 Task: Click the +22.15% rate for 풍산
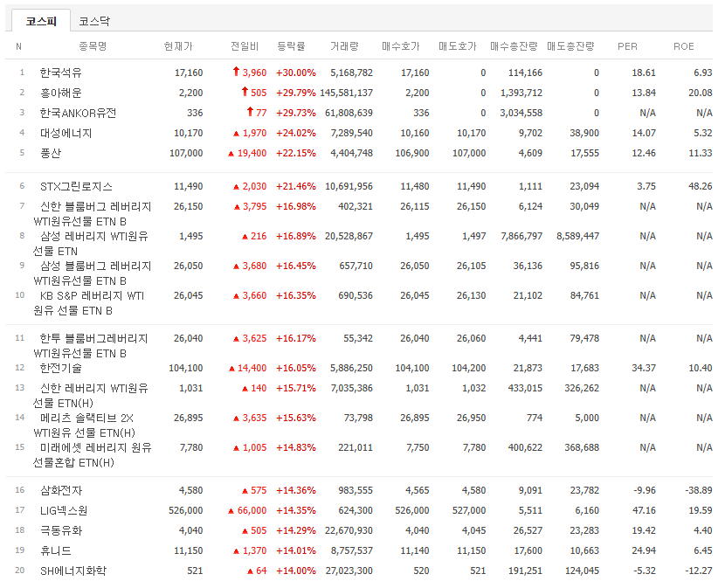(296, 153)
